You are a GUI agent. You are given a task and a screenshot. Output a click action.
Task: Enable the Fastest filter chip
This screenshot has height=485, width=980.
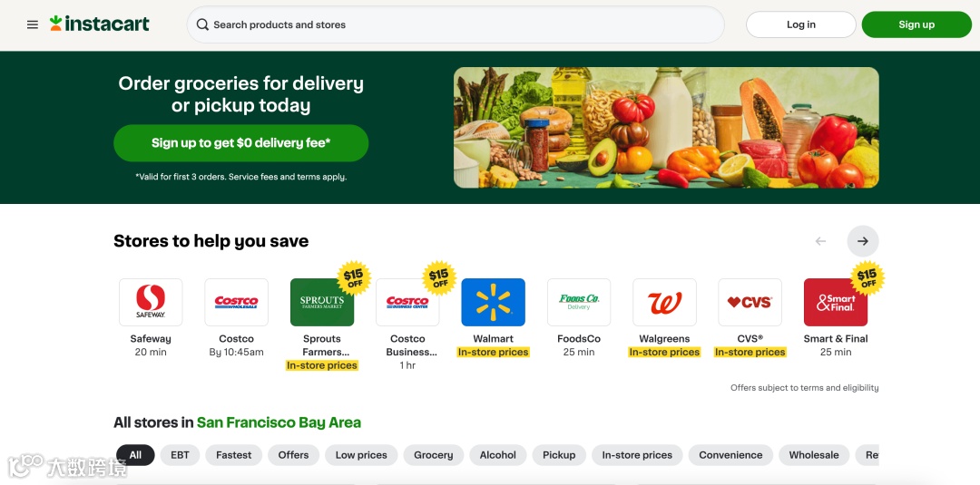[x=234, y=455]
